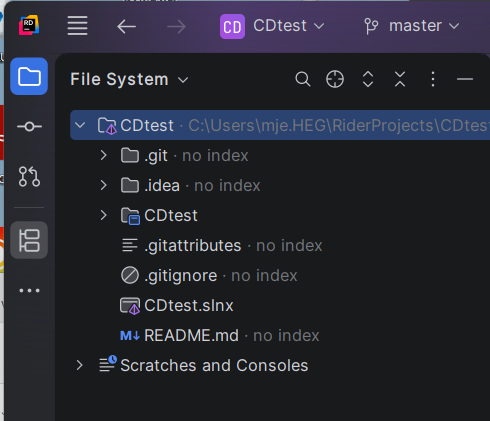490x421 pixels.
Task: Click the CDtest.slnx solution file icon
Action: [130, 306]
